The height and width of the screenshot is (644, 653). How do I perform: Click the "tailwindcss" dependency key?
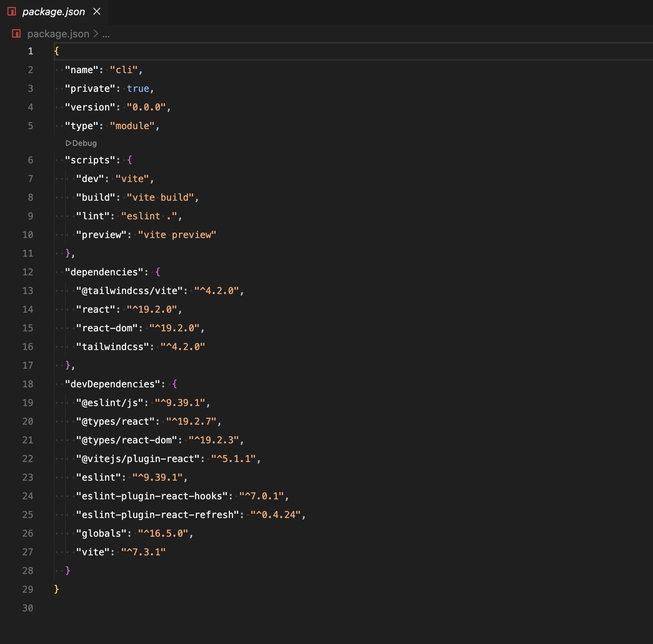point(113,346)
